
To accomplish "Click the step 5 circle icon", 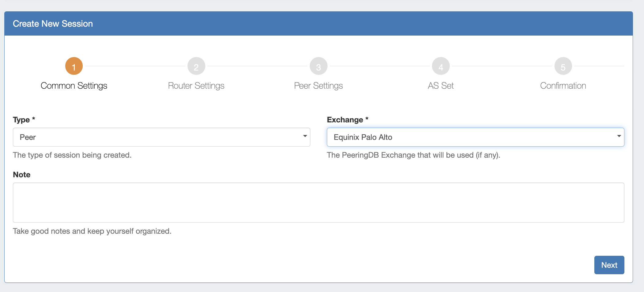I will tap(563, 66).
